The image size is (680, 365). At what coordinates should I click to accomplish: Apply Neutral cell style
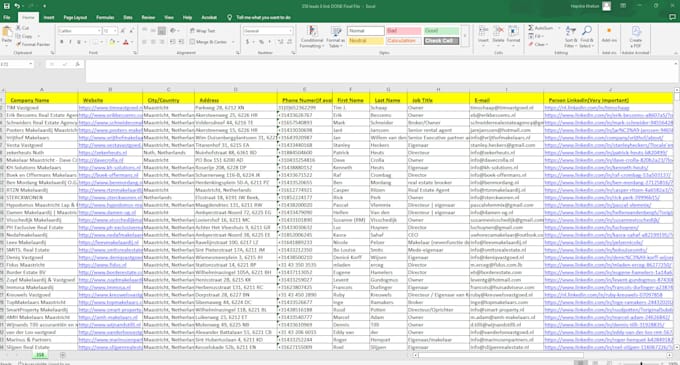pyautogui.click(x=366, y=41)
